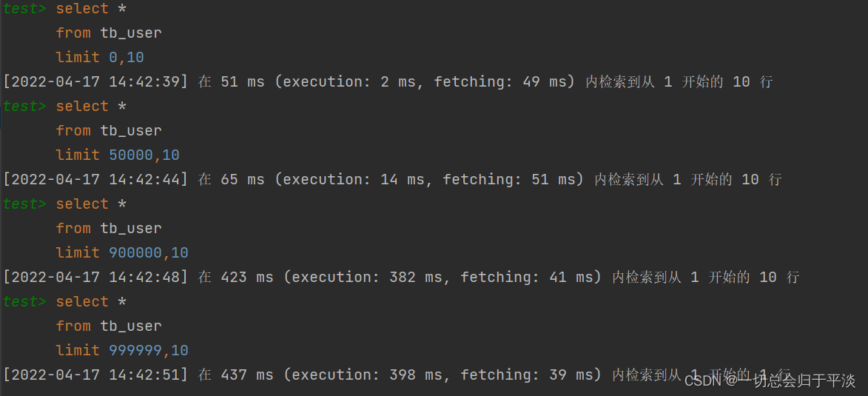
Task: Click the 'fetching: 41 ms' text
Action: 526,277
